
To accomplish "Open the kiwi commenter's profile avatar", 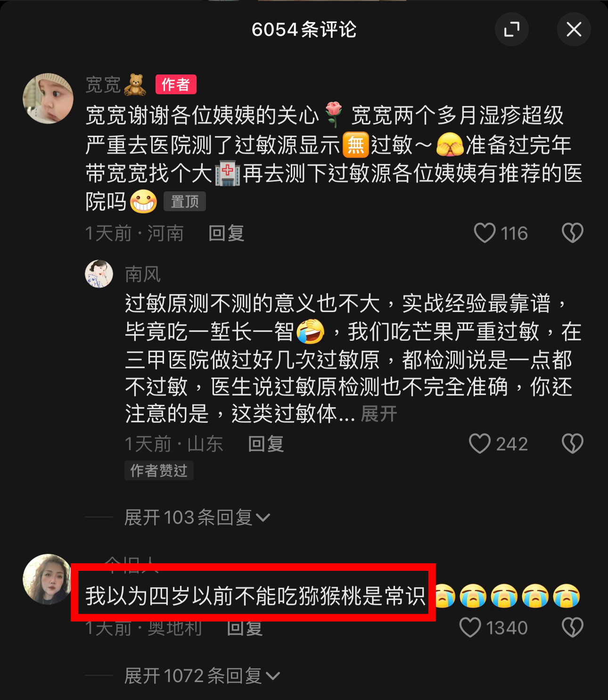I will 48,579.
